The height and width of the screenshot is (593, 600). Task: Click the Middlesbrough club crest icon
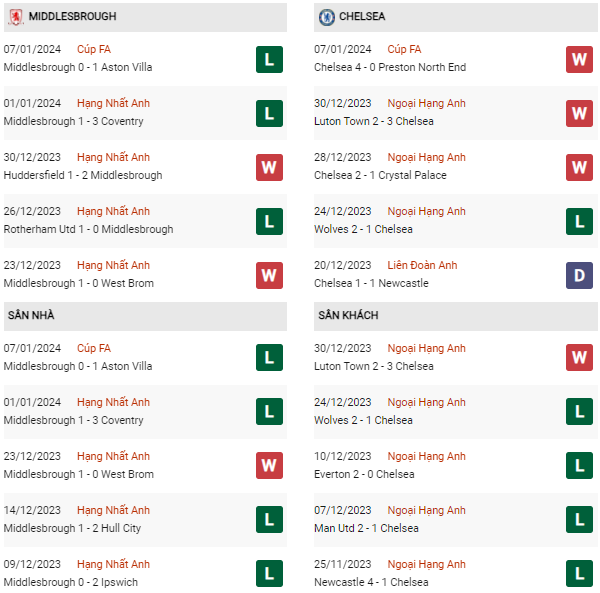(16, 17)
